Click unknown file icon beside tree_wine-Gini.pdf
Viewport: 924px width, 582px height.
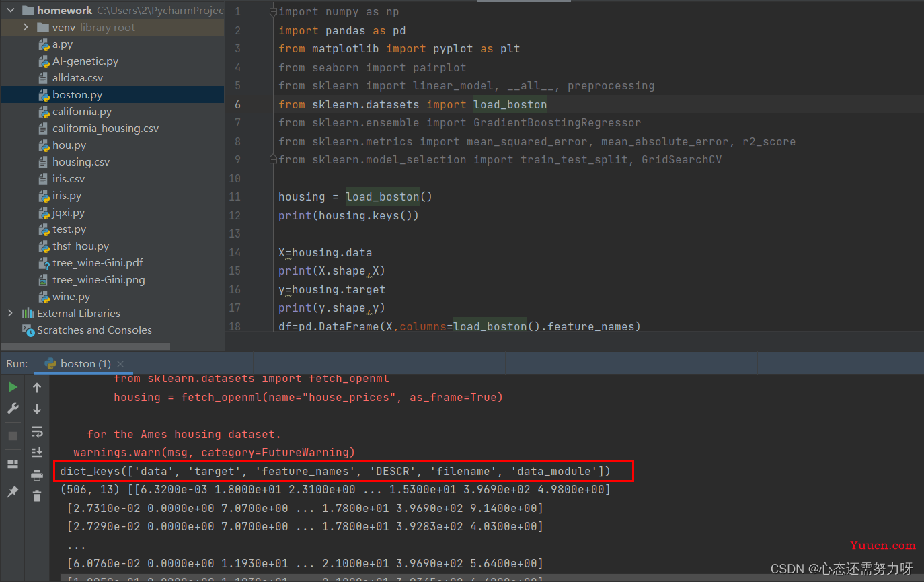click(x=44, y=263)
